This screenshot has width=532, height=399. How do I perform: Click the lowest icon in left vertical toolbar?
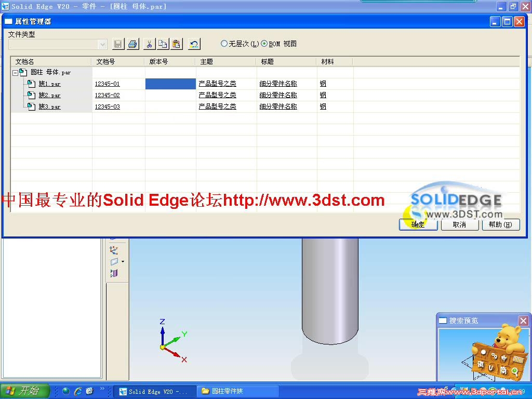click(114, 273)
